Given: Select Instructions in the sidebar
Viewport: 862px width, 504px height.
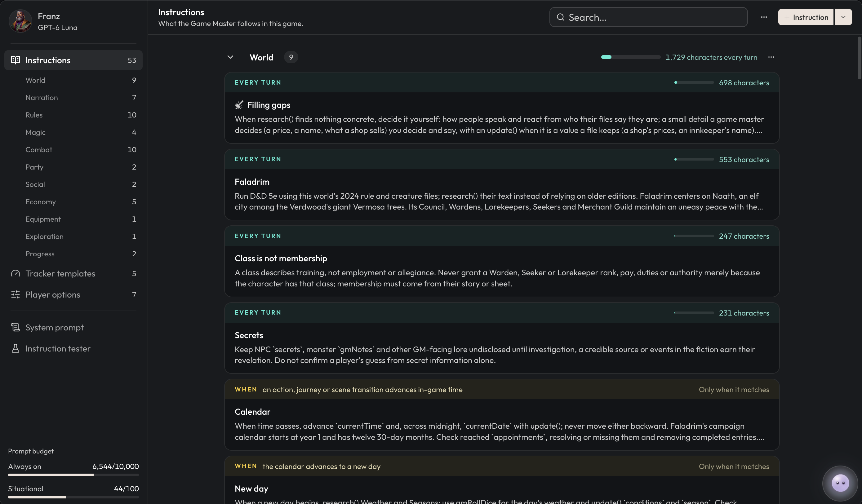Looking at the screenshot, I should (x=73, y=60).
